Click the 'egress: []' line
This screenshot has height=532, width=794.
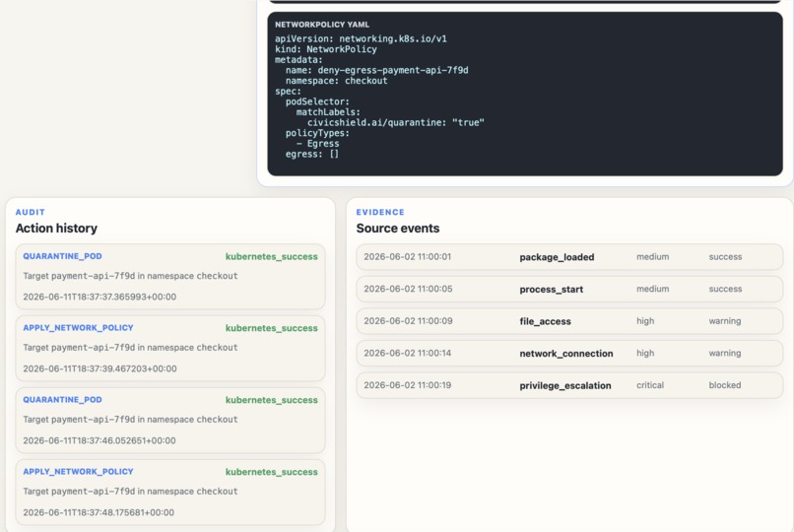click(x=312, y=154)
